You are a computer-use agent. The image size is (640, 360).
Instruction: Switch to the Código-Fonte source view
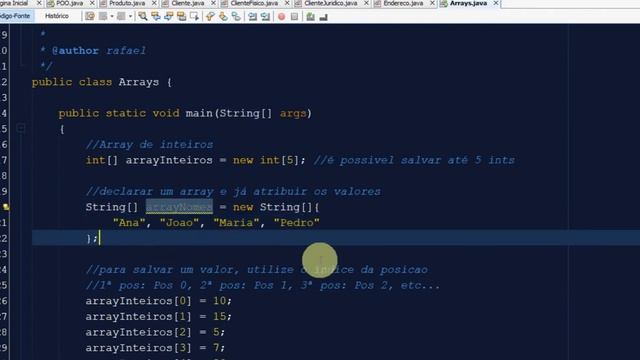16,16
